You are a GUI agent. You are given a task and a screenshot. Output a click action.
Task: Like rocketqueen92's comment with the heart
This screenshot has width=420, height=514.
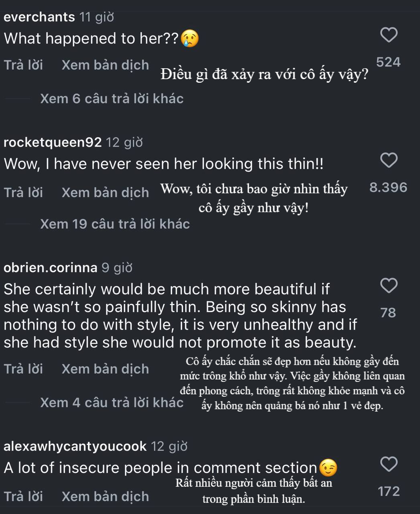tap(388, 160)
